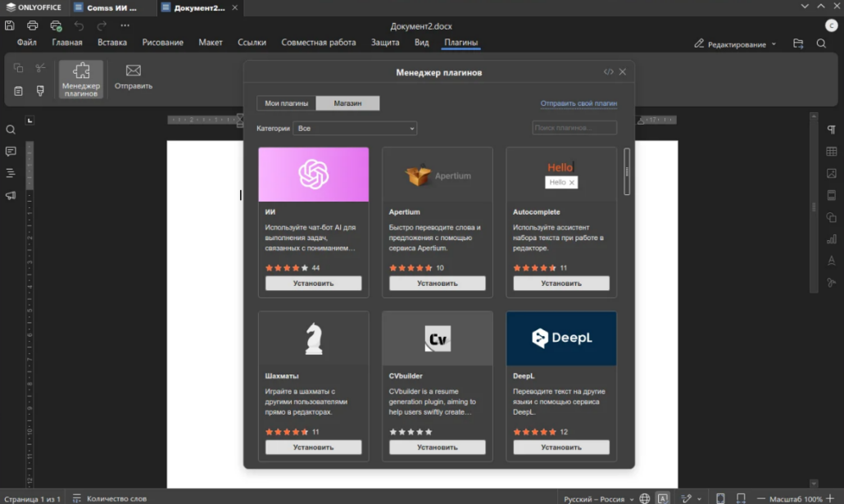Open Image settings in right sidebar

tap(832, 174)
